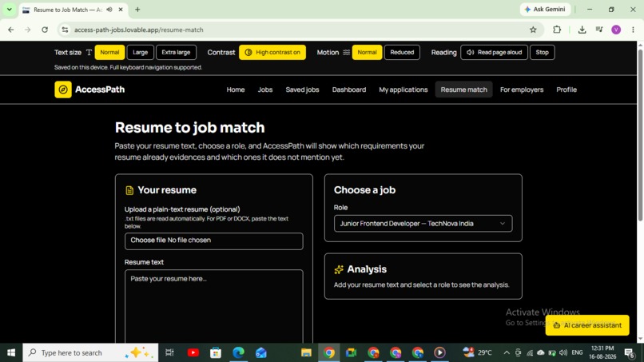Bookmark this page with the star icon

pos(533,30)
